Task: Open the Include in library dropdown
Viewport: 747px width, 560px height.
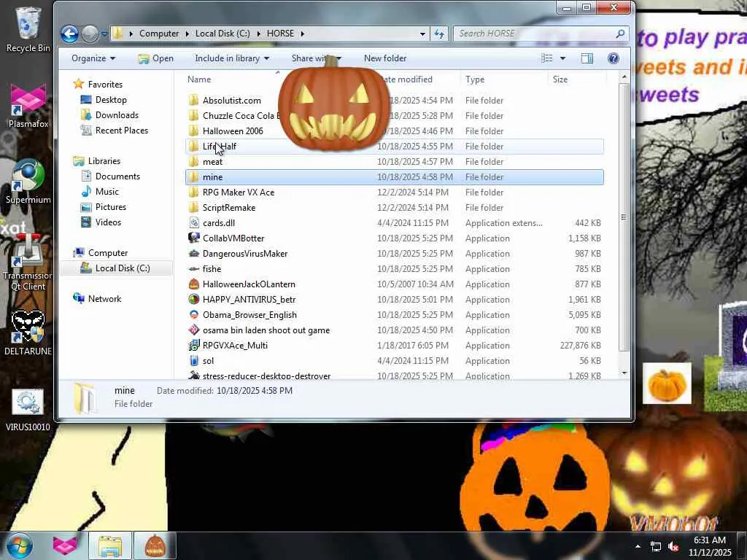Action: (x=232, y=58)
